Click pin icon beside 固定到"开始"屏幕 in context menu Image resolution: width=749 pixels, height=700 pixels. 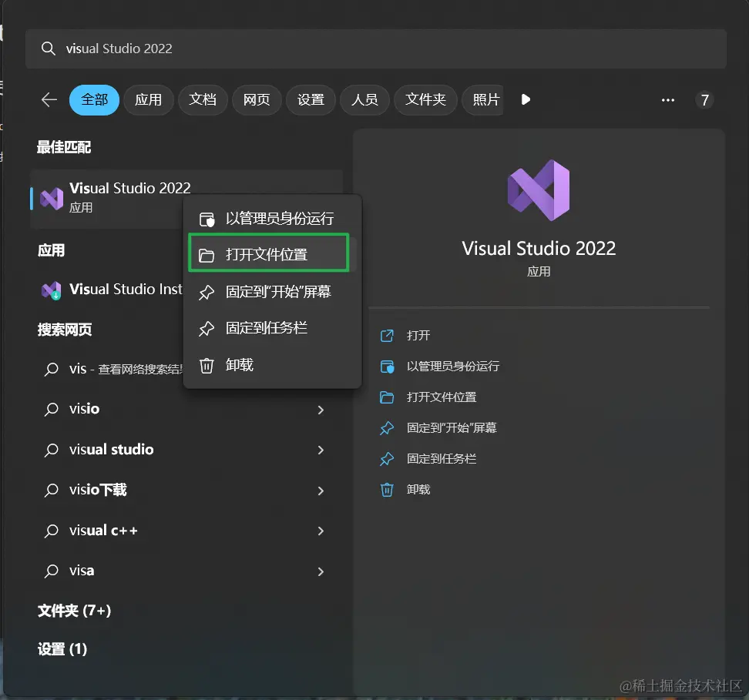(x=207, y=292)
